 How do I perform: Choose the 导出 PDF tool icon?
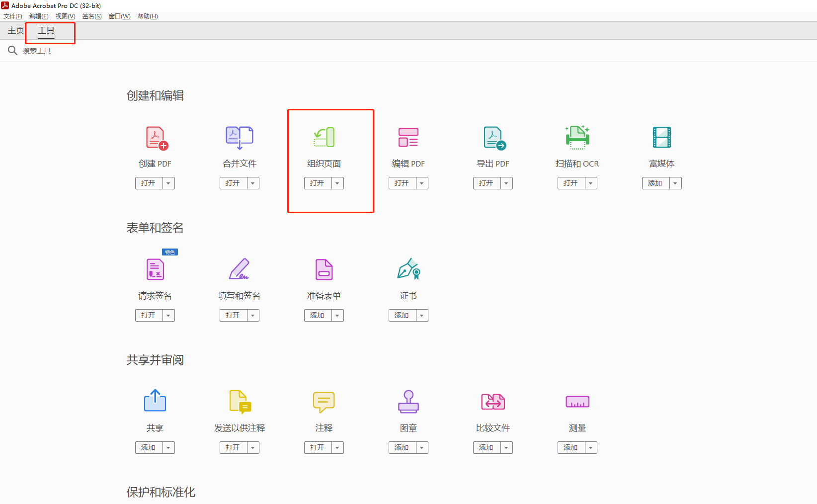tap(494, 138)
